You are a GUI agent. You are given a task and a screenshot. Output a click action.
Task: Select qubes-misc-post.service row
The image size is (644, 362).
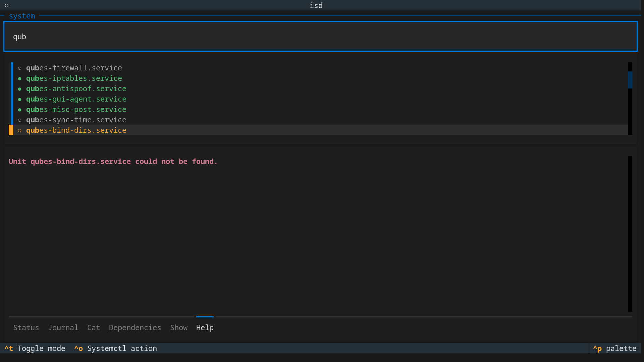click(x=319, y=109)
